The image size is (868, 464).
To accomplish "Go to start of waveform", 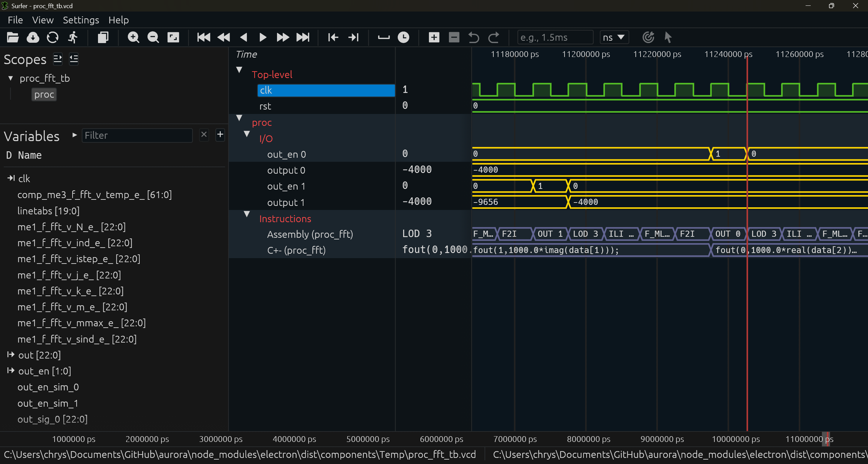I will (x=204, y=37).
